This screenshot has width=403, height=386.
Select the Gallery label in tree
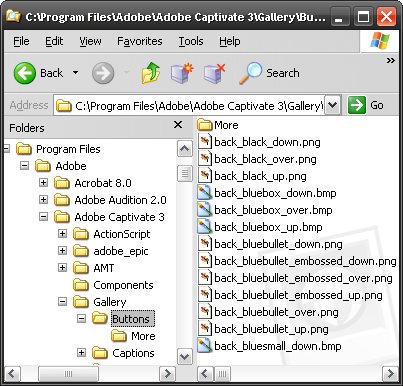(110, 302)
